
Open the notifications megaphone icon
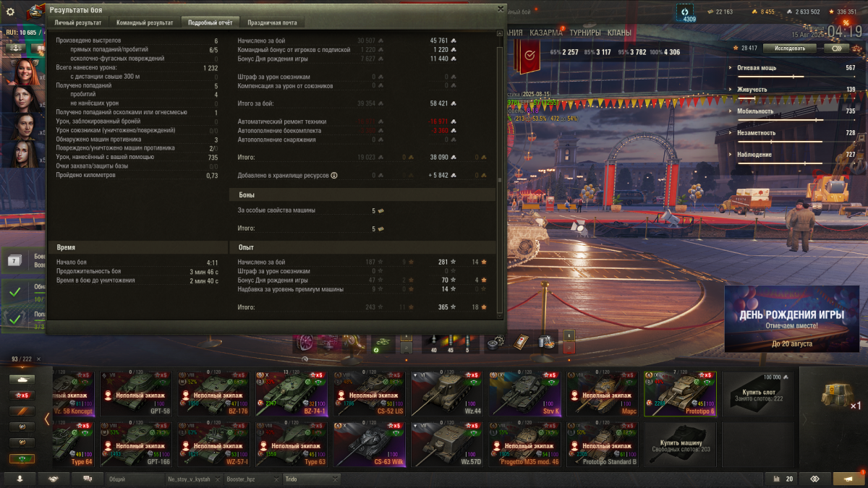click(850, 479)
